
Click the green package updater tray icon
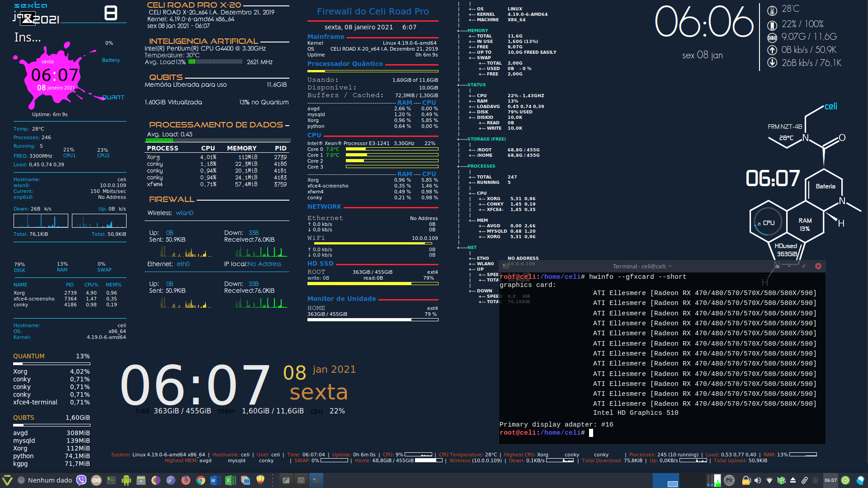[781, 480]
